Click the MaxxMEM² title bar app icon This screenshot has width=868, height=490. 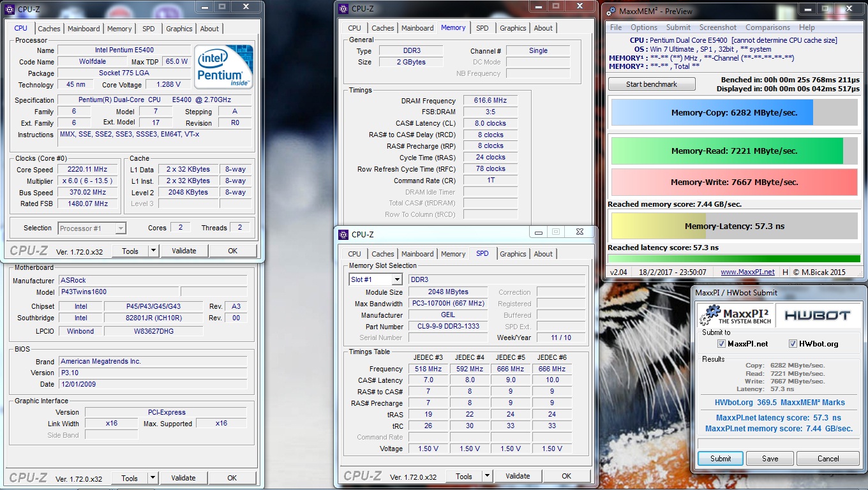pos(610,11)
